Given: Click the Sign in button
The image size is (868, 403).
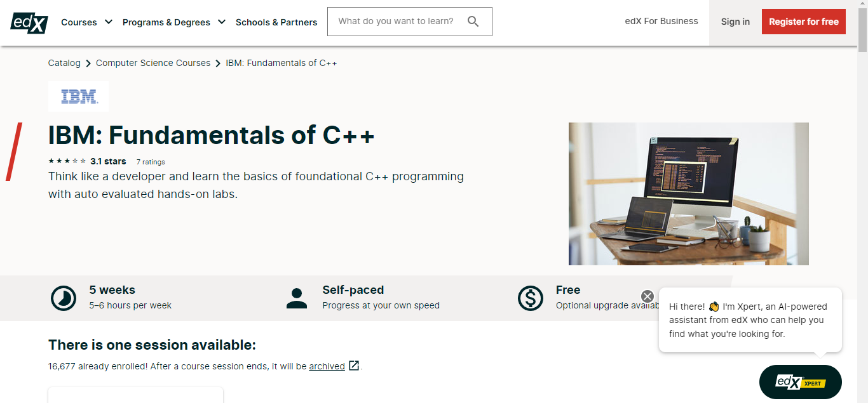Looking at the screenshot, I should (x=735, y=22).
